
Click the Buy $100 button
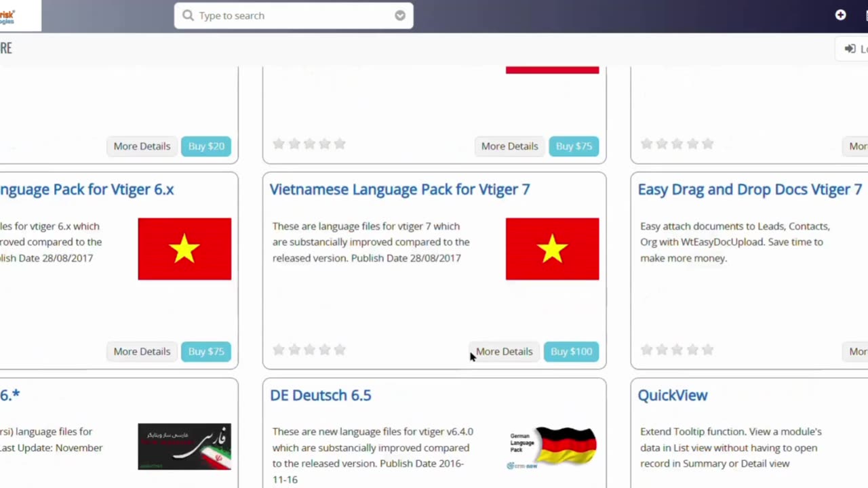coord(571,352)
